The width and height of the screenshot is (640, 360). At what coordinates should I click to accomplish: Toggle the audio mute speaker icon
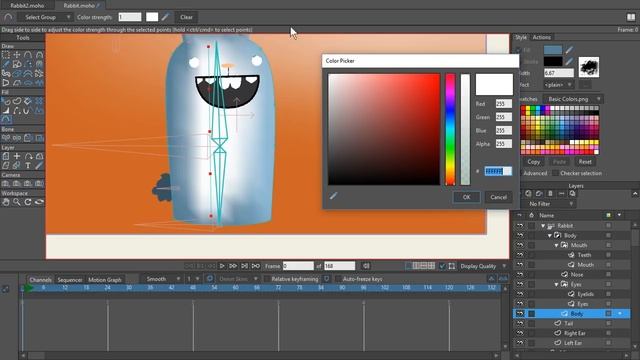pyautogui.click(x=366, y=266)
